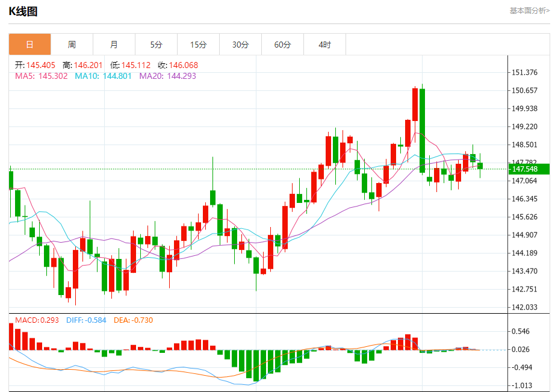Open the 4时 interval tab
The width and height of the screenshot is (552, 392).
[325, 45]
